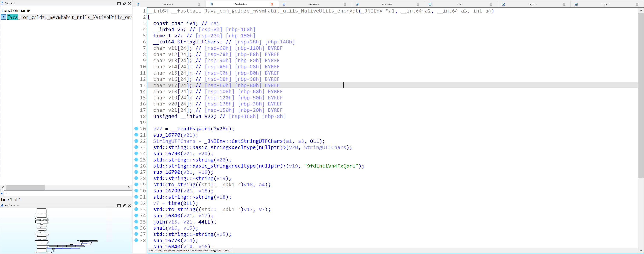Follow the sha1 function call in pseudocode

click(159, 228)
